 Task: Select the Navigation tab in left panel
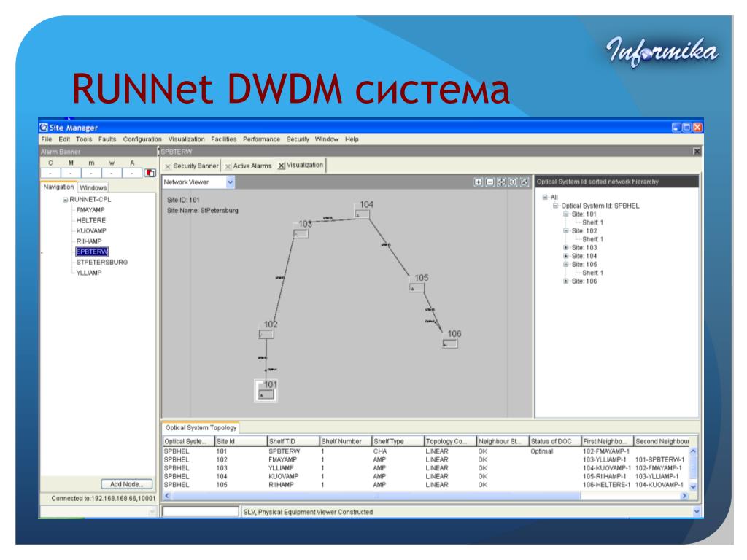(58, 187)
